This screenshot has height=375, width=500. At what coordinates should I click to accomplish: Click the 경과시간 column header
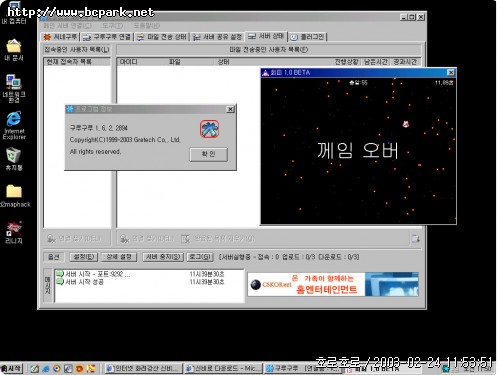(405, 62)
